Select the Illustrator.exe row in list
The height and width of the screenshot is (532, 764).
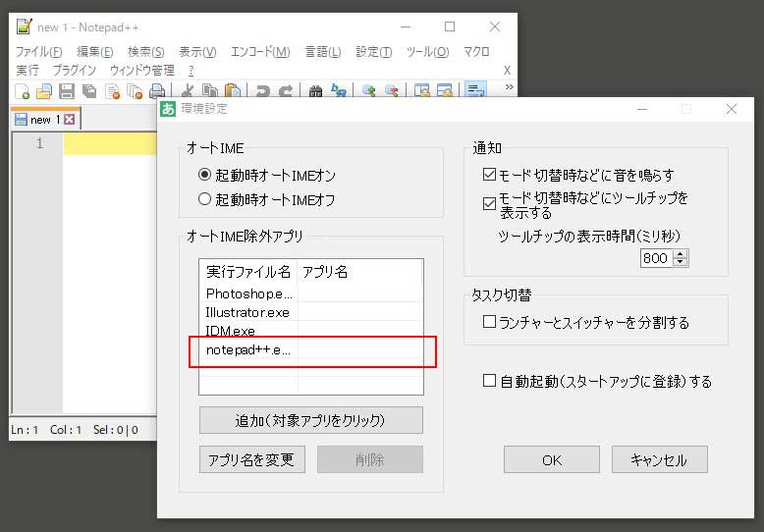pos(311,312)
